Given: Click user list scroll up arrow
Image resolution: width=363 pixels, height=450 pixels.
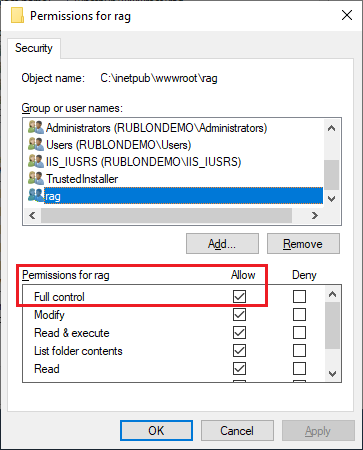Looking at the screenshot, I should coord(331,128).
